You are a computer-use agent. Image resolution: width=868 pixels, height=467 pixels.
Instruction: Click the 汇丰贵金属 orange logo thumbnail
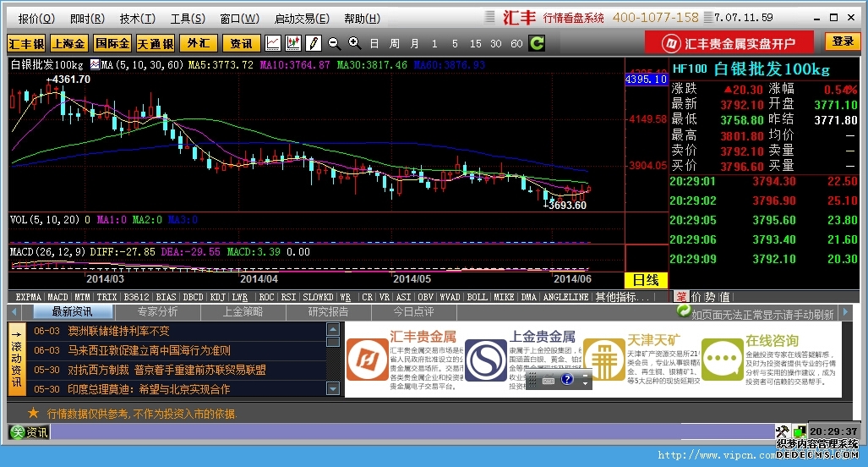367,360
